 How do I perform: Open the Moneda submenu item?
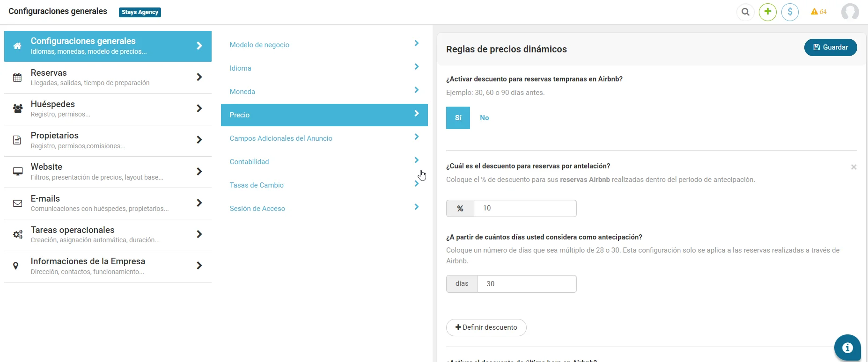[324, 92]
